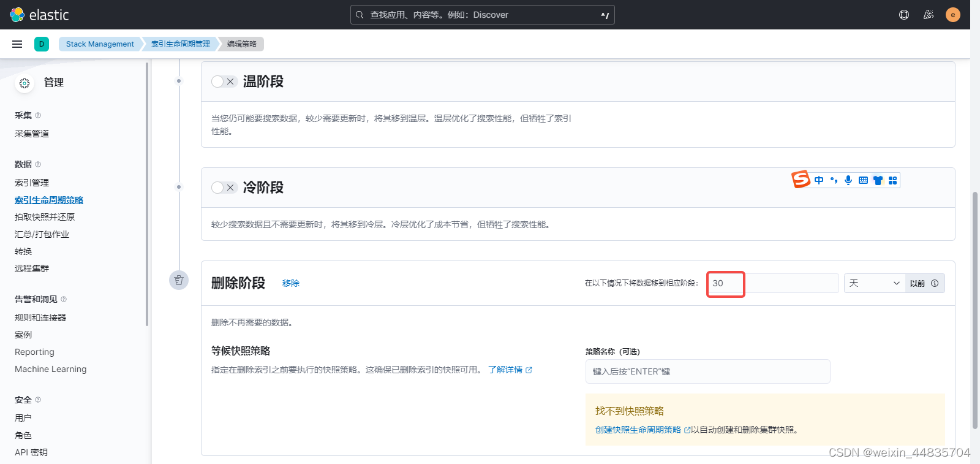Viewport: 980px width, 464px height.
Task: Open the hamburger navigation menu
Action: coord(17,44)
